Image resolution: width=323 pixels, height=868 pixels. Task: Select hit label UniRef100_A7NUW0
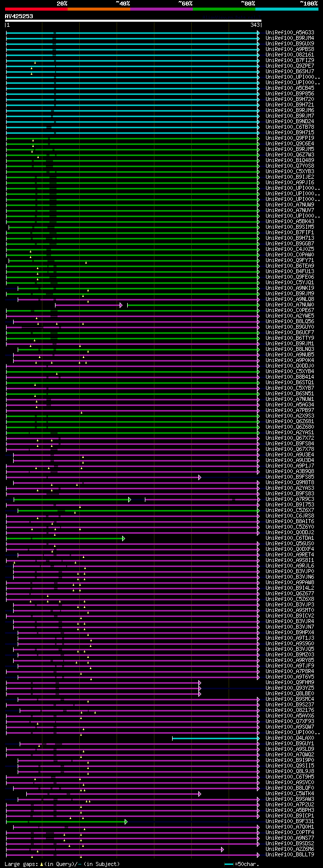290,305
